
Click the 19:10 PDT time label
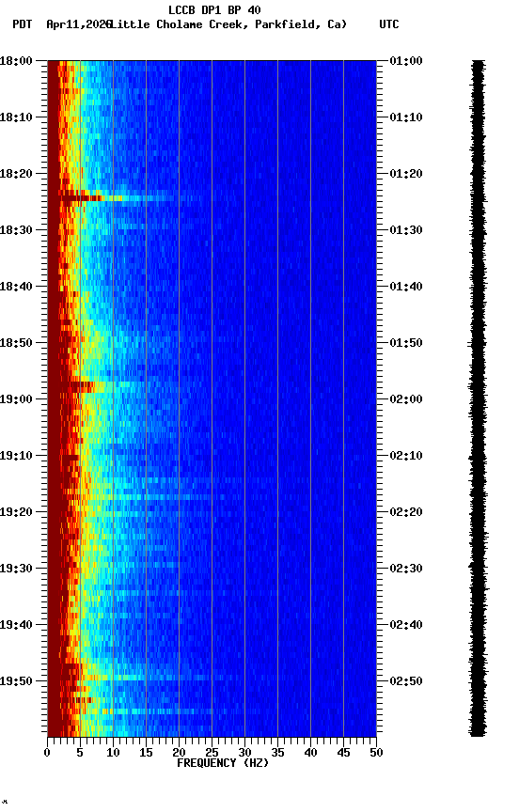coord(16,456)
